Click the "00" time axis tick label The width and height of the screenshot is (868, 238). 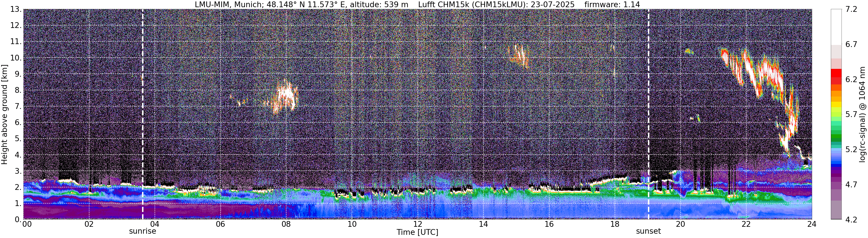tap(27, 224)
